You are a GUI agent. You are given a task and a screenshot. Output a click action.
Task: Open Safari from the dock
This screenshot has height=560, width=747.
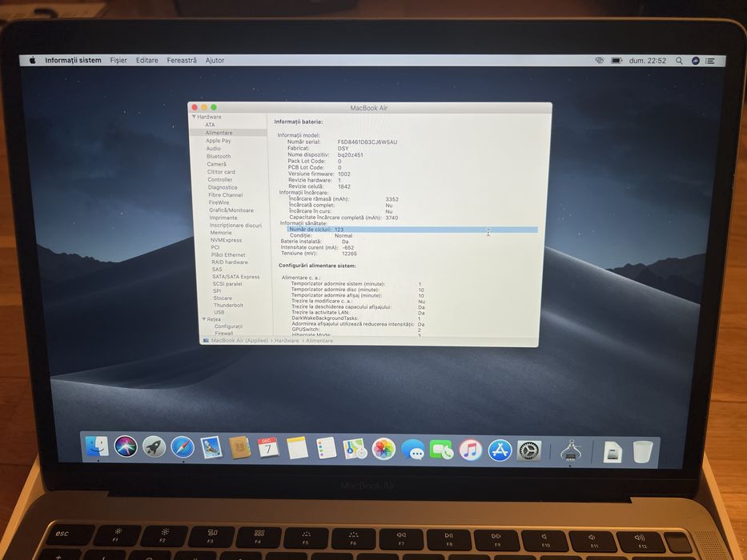[x=183, y=448]
